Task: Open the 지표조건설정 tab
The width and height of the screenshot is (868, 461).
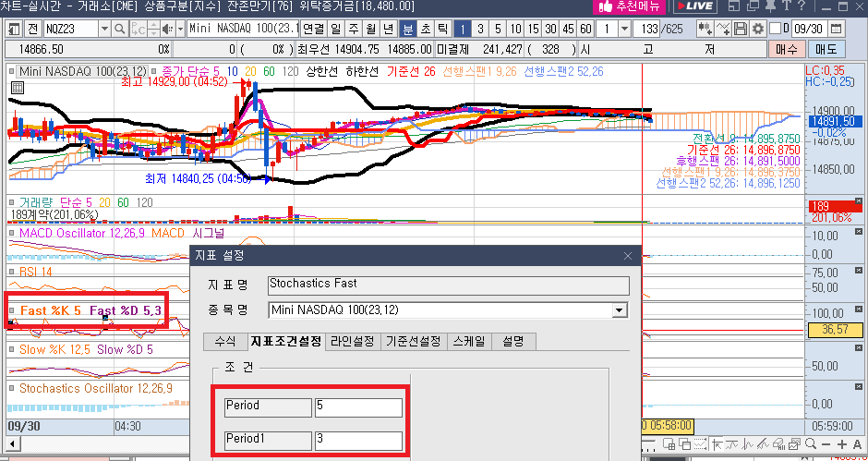Action: point(285,341)
